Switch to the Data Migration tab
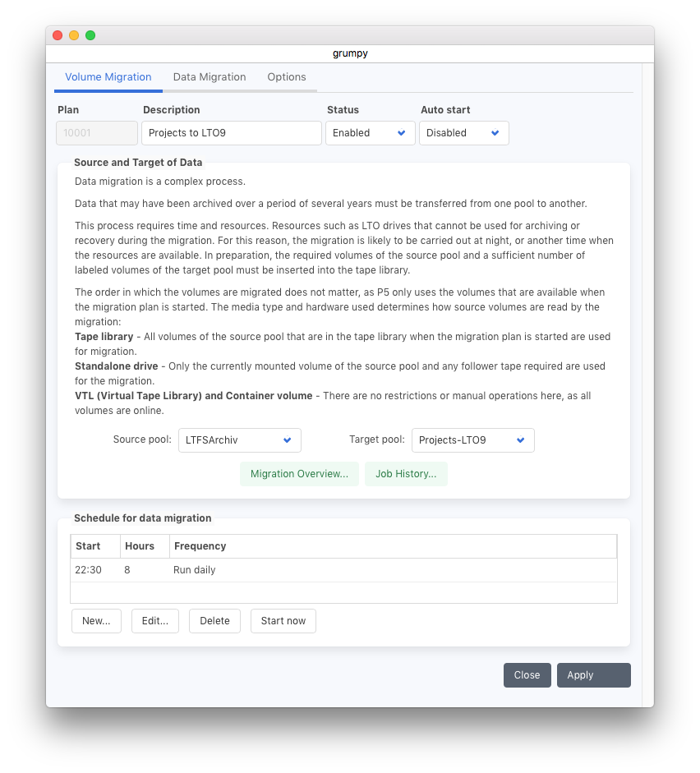Image resolution: width=700 pixels, height=773 pixels. tap(210, 77)
